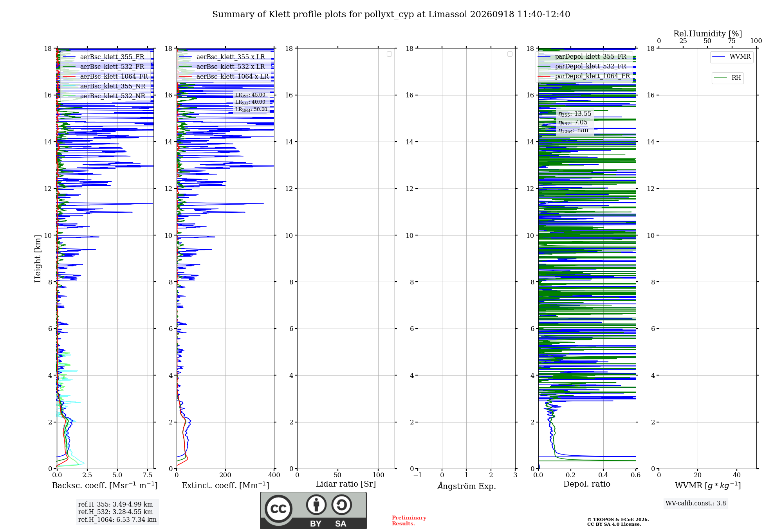Click the Rel.Humidity [%] axis title
The image size is (783, 532).
point(707,34)
